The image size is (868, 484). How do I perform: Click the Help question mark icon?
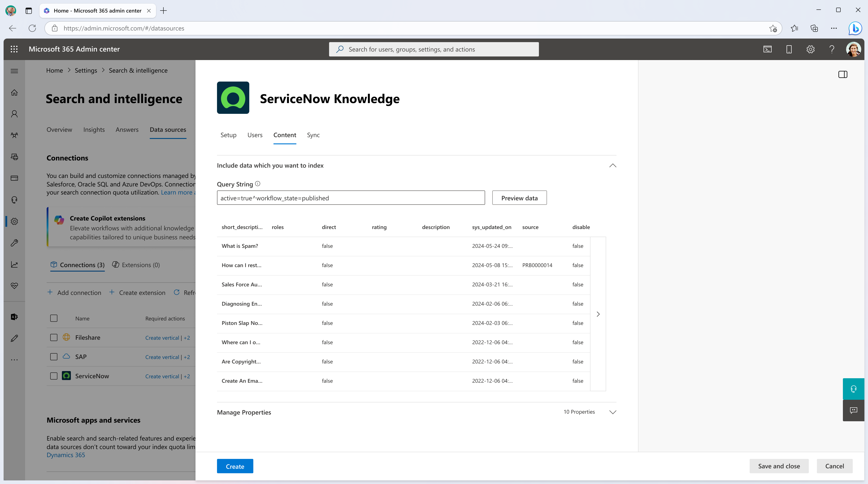point(831,49)
